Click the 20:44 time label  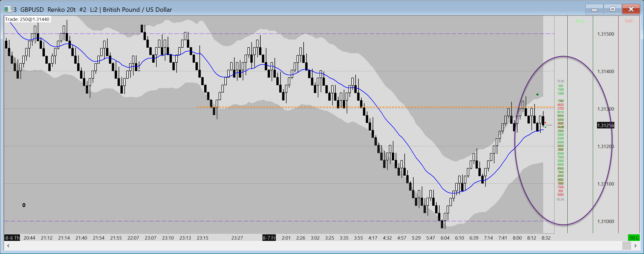coord(29,238)
